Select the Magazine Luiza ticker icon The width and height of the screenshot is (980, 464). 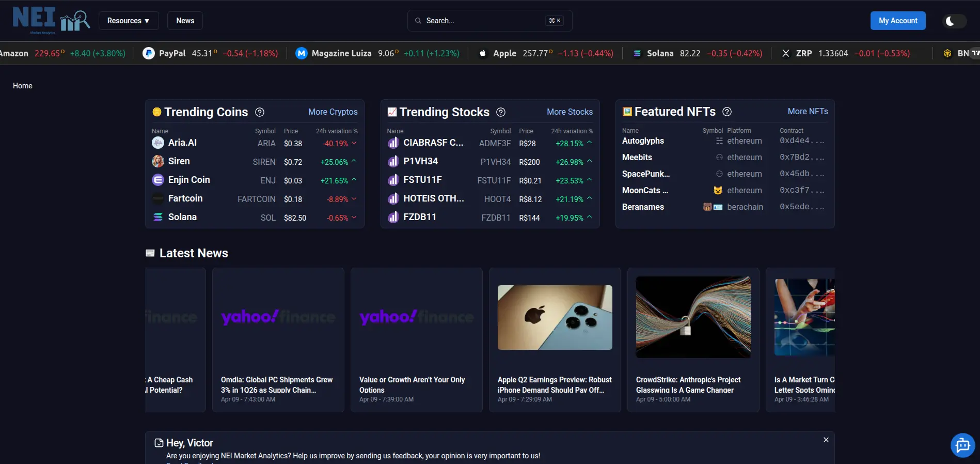pos(302,53)
